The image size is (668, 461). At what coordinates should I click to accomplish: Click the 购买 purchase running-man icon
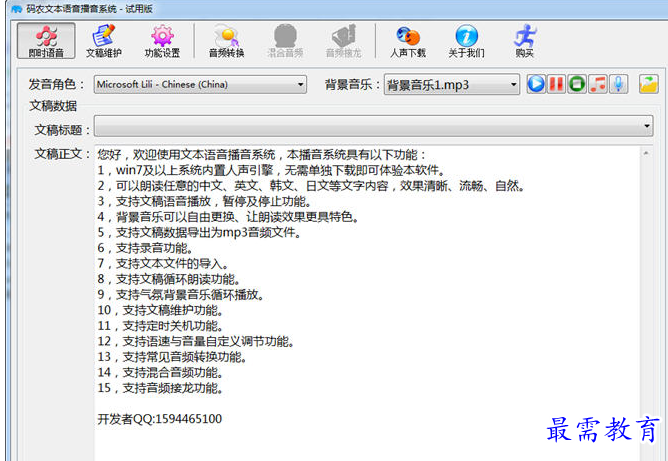click(524, 41)
